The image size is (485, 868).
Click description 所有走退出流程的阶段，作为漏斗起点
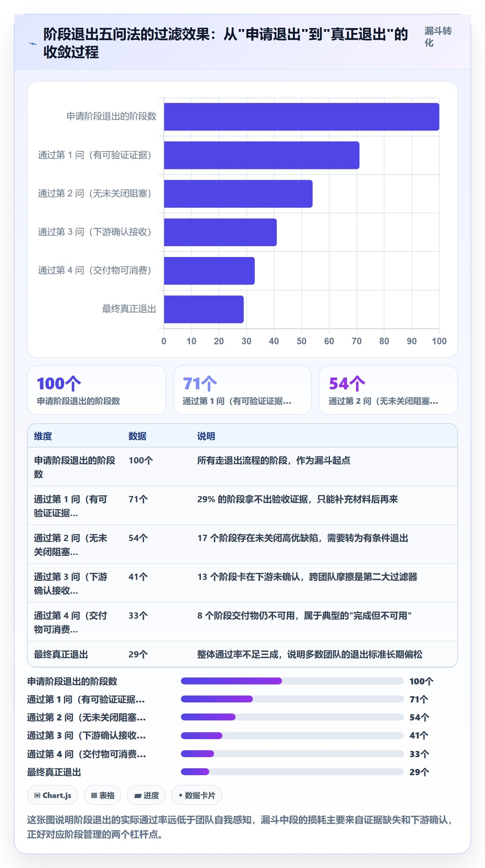tap(274, 460)
